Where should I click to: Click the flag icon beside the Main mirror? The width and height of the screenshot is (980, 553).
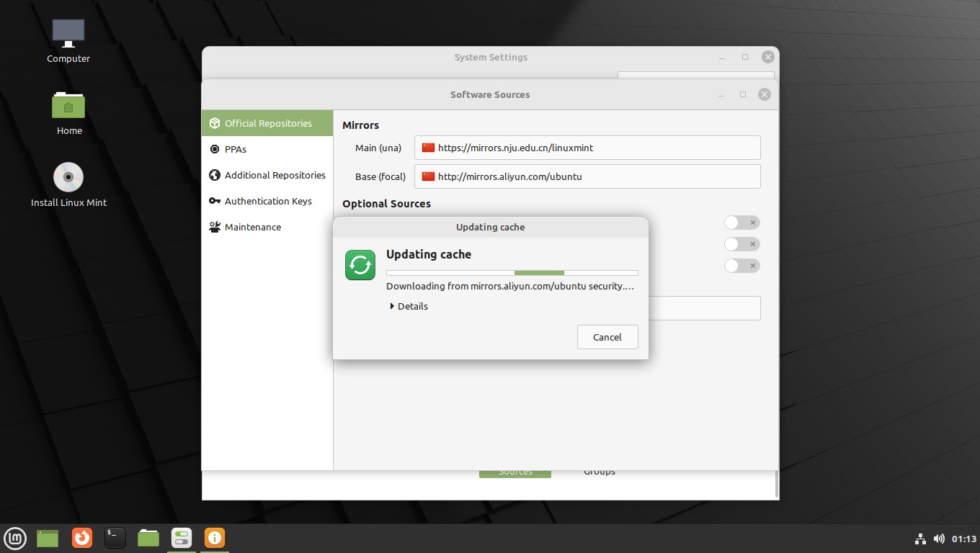coord(428,147)
